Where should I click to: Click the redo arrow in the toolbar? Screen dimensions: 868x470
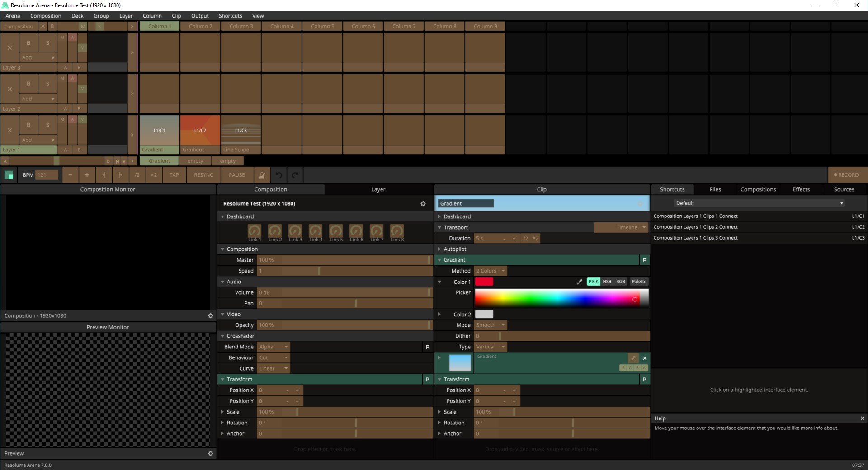[x=295, y=175]
